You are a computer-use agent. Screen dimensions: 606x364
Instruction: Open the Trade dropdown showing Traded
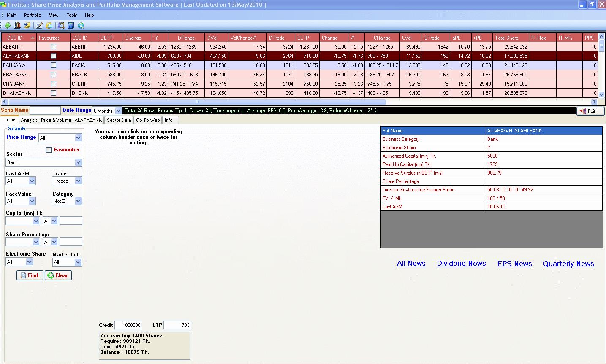[x=78, y=181]
